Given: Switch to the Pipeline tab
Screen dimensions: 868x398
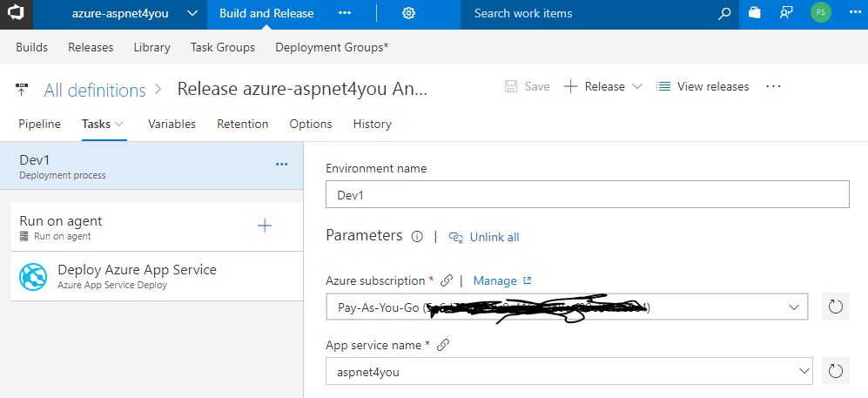Looking at the screenshot, I should (39, 124).
